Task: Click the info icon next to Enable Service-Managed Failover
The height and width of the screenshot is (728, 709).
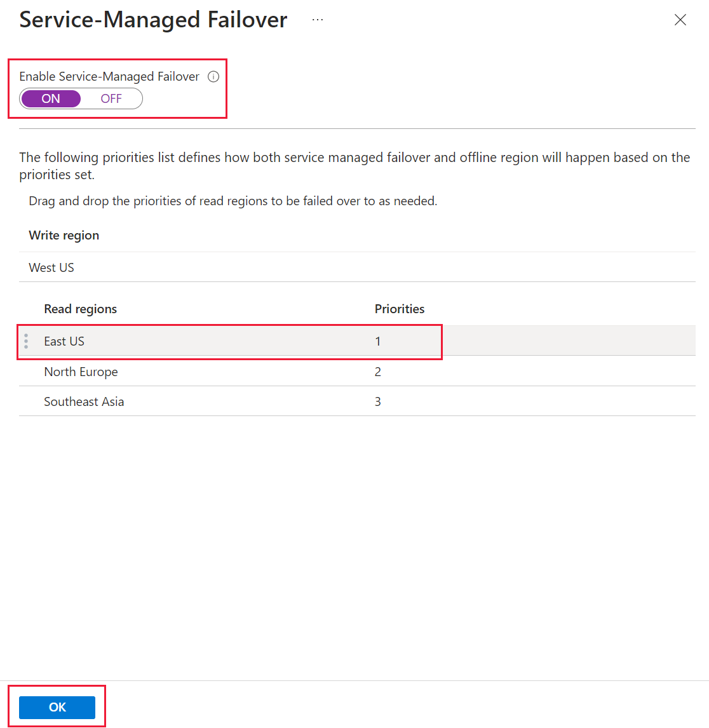Action: (x=213, y=76)
